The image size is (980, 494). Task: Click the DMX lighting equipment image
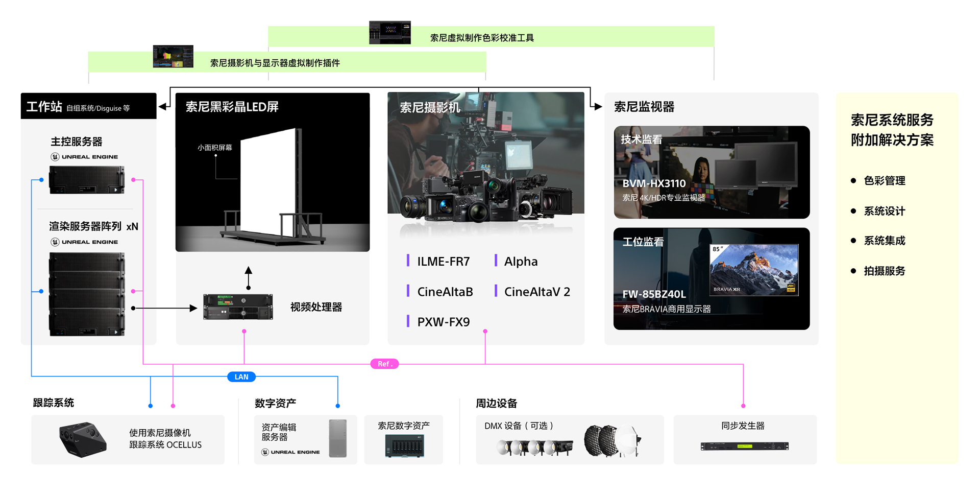click(568, 441)
